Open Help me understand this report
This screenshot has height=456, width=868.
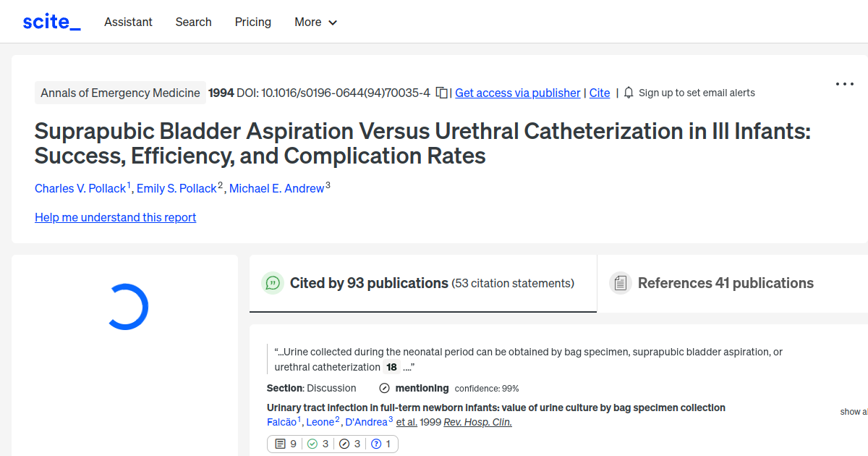coord(115,217)
